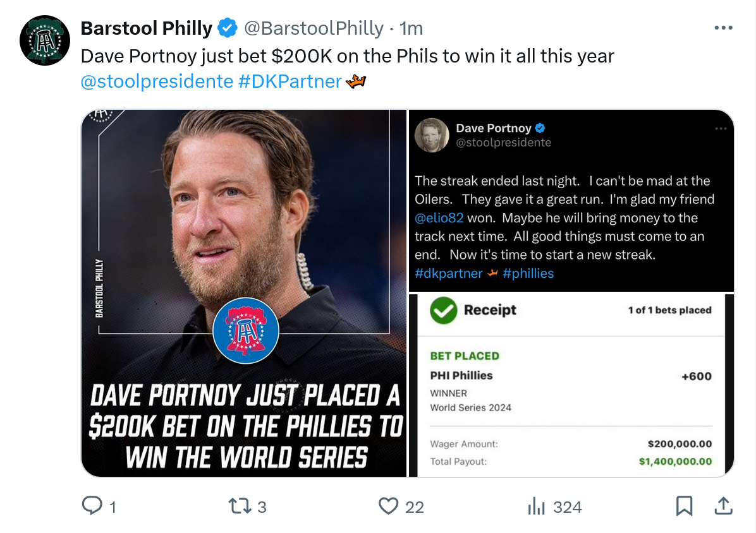Open the embedded Dave Portnoy tweet screenshot
The height and width of the screenshot is (533, 756).
point(571,201)
